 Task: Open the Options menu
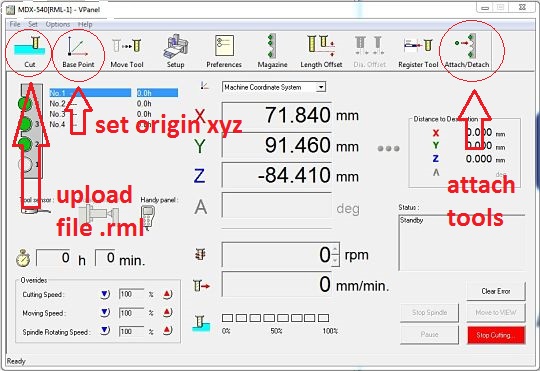pos(58,24)
